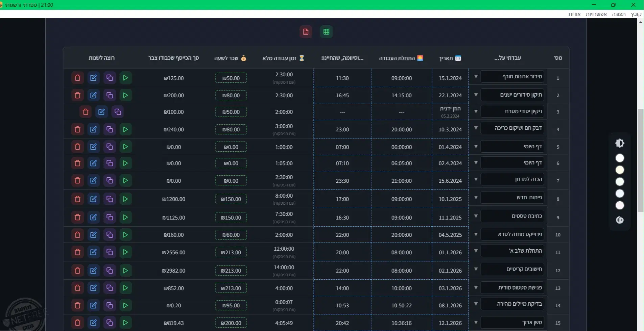Click the edit icon on row 13
644x331 pixels.
(93, 288)
